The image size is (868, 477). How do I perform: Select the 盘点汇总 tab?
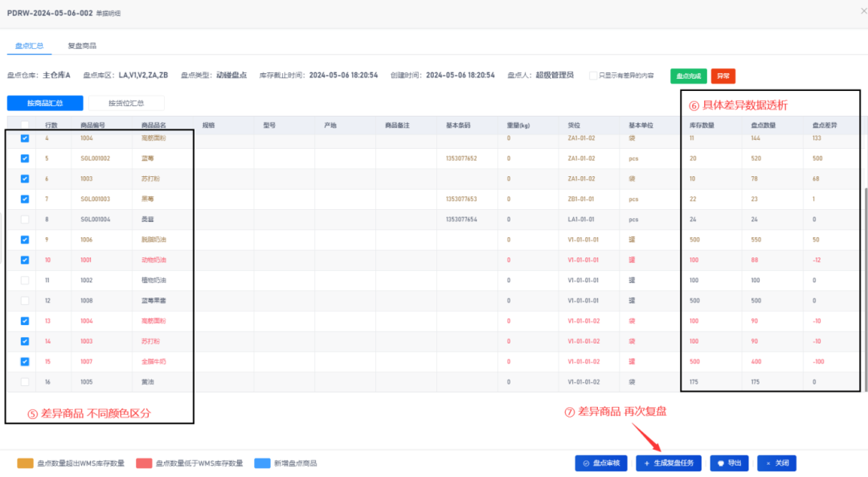[x=30, y=46]
